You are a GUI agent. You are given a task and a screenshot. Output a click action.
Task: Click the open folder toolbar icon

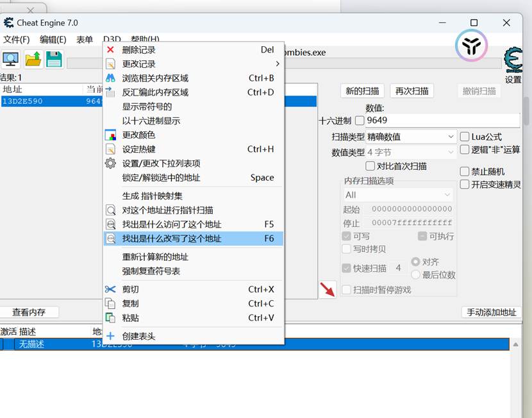click(33, 60)
